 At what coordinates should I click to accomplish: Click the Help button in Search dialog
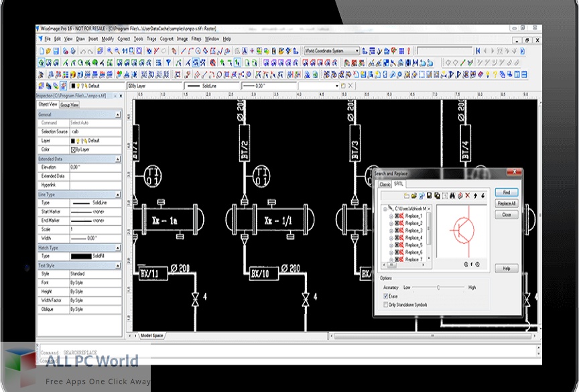(506, 268)
